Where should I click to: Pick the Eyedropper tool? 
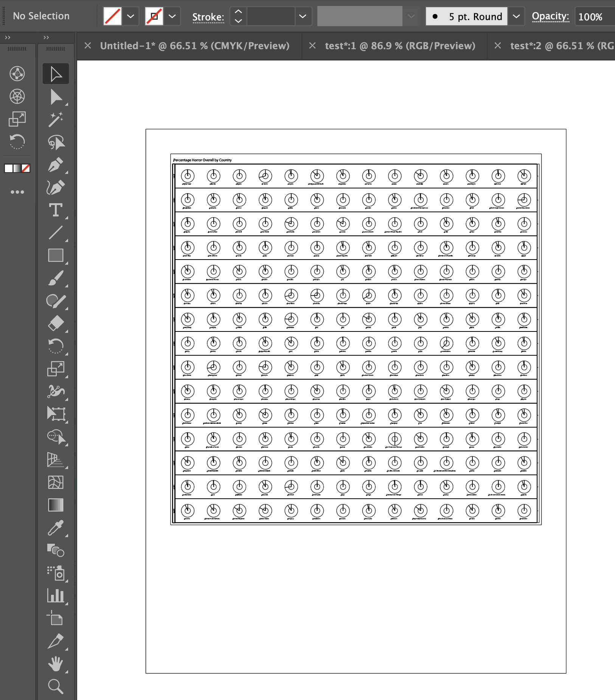pos(56,528)
